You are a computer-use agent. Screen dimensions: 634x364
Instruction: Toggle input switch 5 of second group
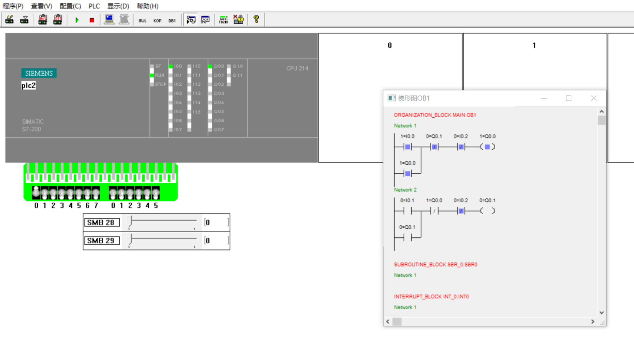point(156,193)
